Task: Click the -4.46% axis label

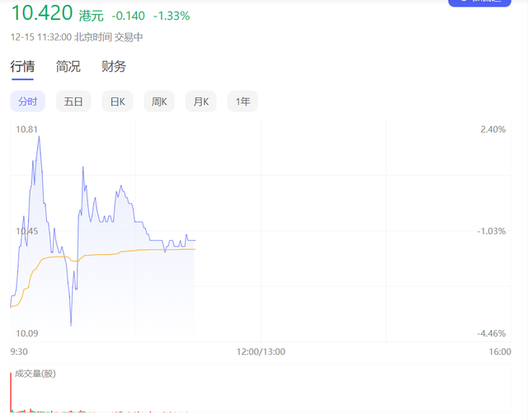Action: tap(492, 333)
